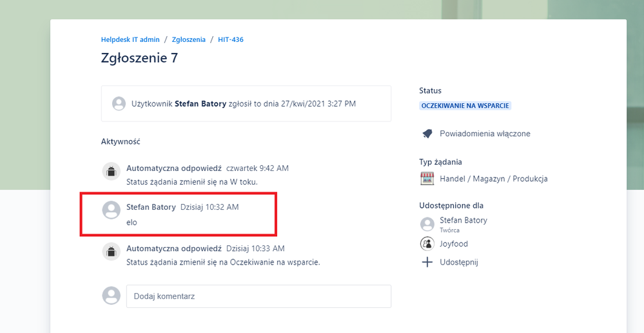
Task: Click the Stefan Batory avatar under Udostępnione dla
Action: tap(427, 225)
